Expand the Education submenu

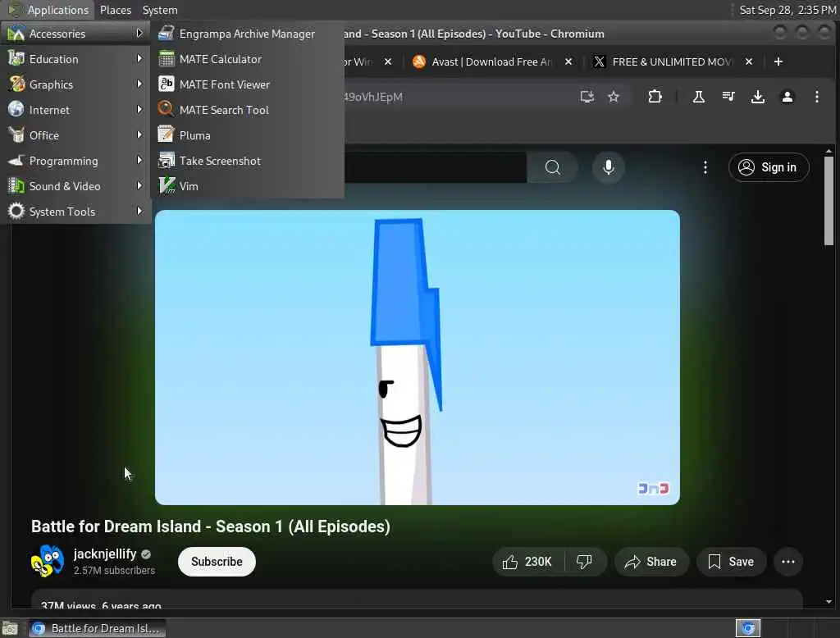75,59
